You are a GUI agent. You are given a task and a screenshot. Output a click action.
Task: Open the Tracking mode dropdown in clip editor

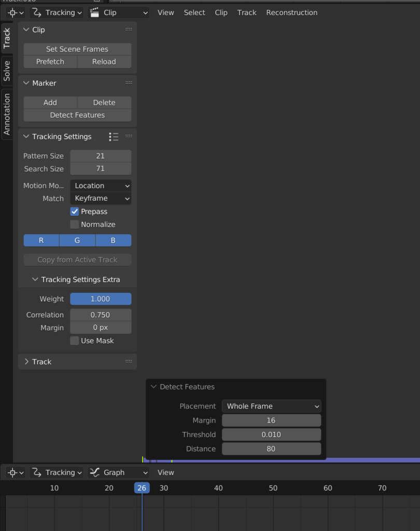pos(57,12)
